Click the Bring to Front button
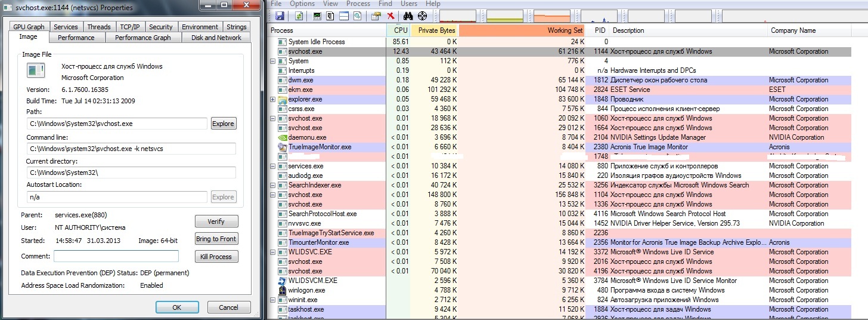Screen dimensions: 868x320 coord(216,239)
